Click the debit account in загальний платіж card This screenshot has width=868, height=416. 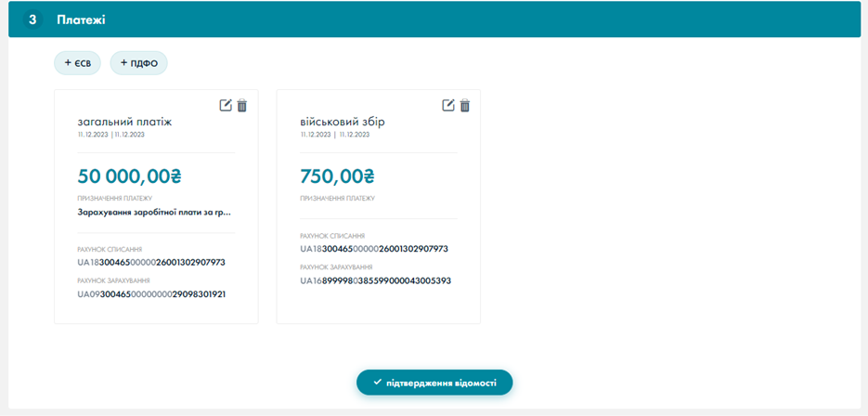(151, 263)
